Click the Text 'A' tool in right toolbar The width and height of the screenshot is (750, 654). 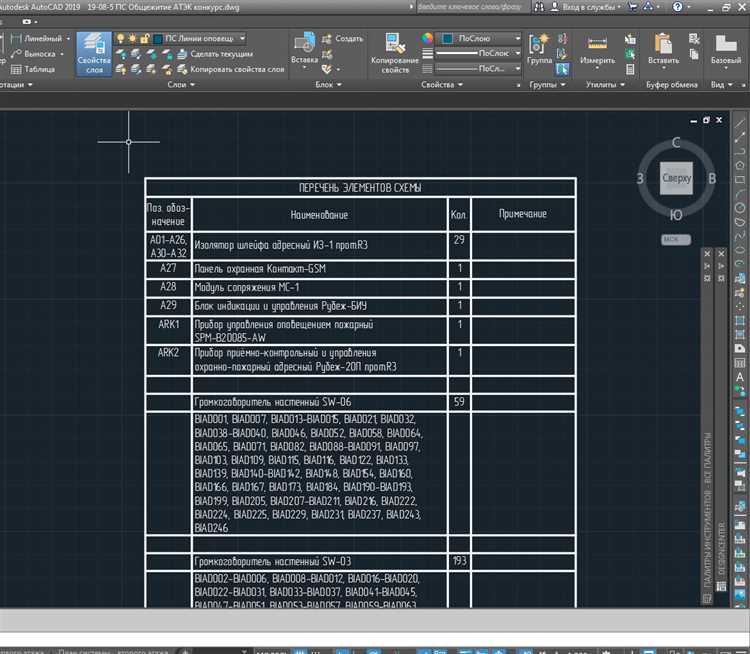coord(740,377)
